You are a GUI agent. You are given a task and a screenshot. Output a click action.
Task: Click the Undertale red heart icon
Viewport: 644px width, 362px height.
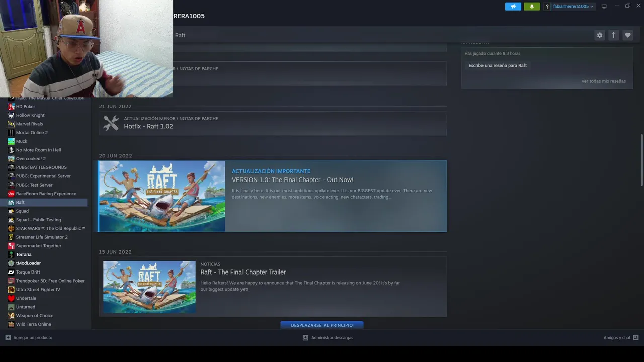coord(11,298)
